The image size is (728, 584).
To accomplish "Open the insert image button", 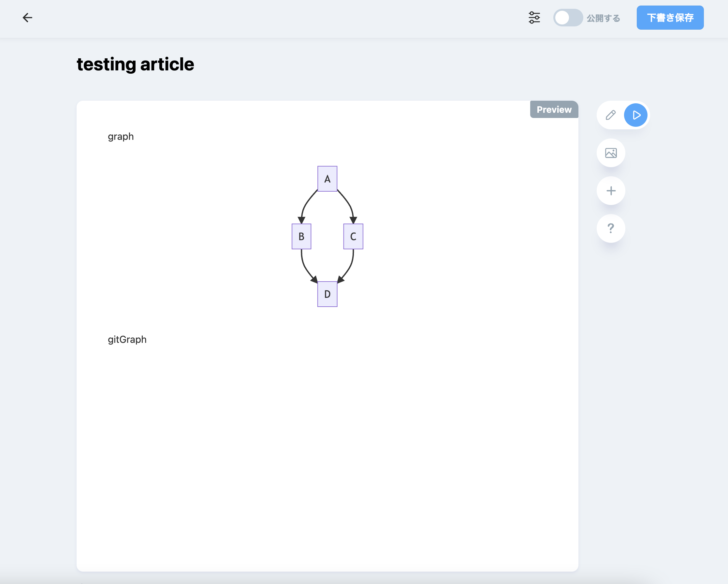I will pyautogui.click(x=610, y=153).
